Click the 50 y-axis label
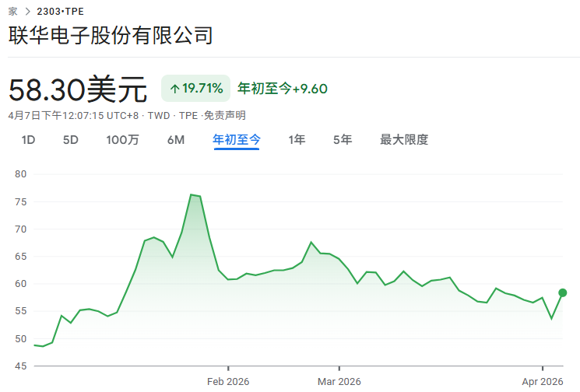 (x=21, y=339)
